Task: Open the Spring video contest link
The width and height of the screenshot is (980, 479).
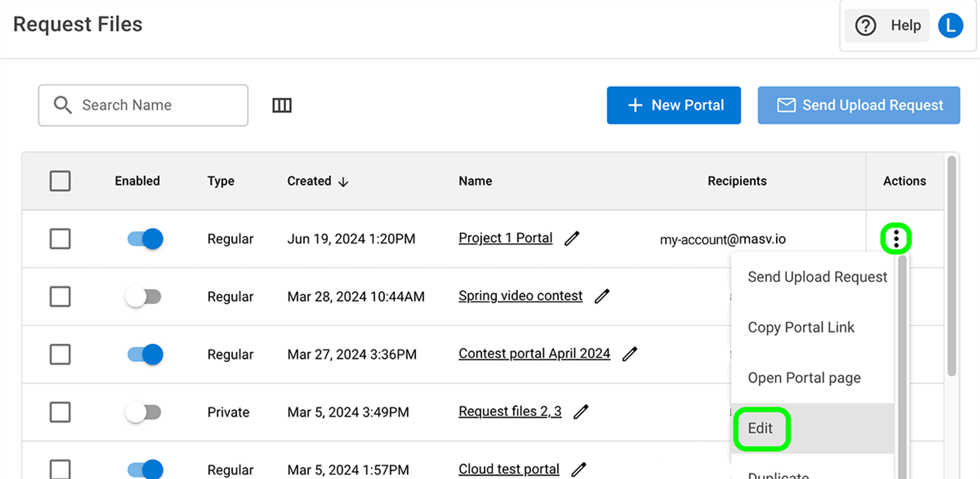Action: coord(520,296)
